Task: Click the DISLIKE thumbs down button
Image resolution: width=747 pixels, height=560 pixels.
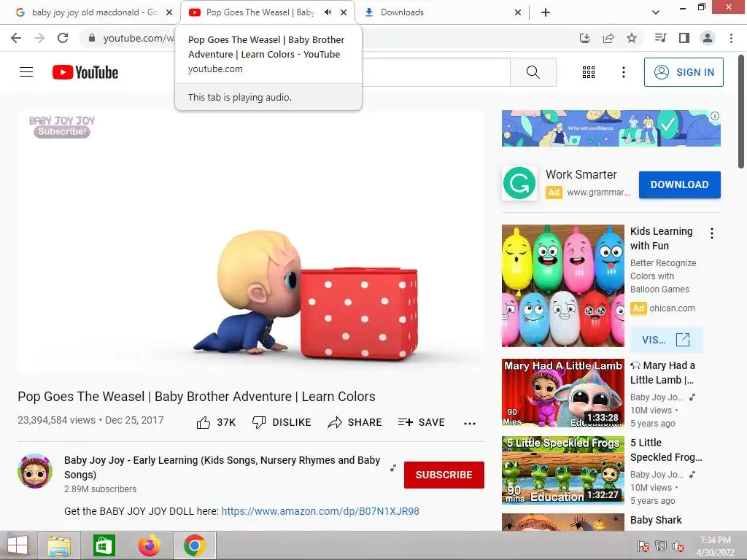Action: 282,422
